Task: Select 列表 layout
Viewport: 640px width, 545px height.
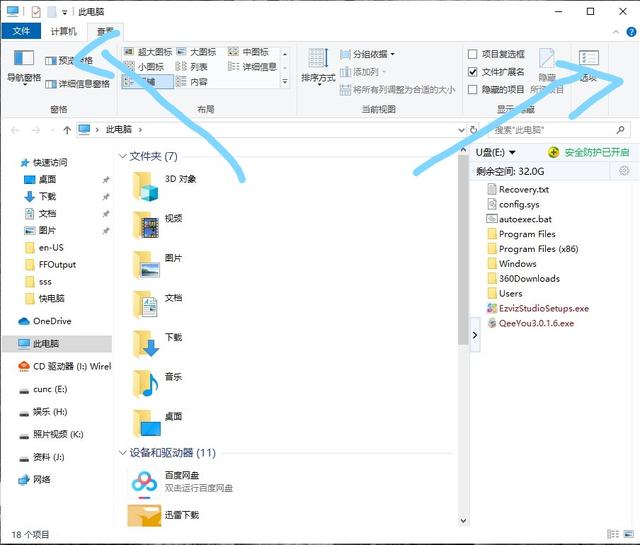Action: [x=192, y=67]
